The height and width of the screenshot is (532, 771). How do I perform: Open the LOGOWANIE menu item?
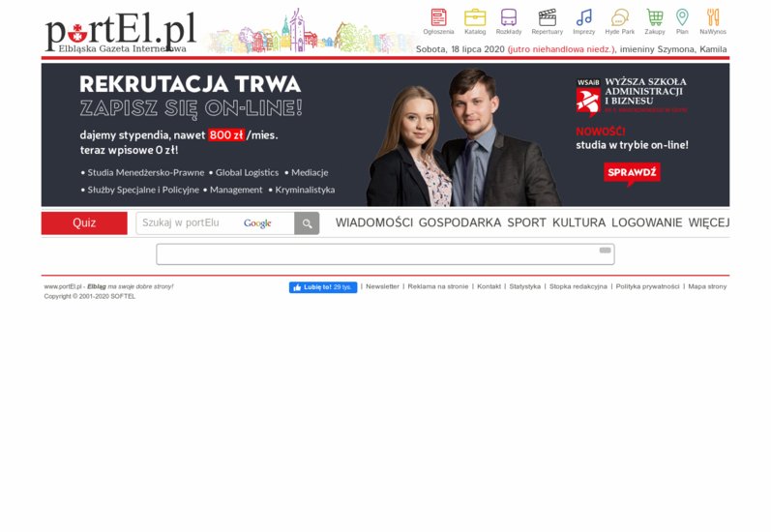[646, 222]
